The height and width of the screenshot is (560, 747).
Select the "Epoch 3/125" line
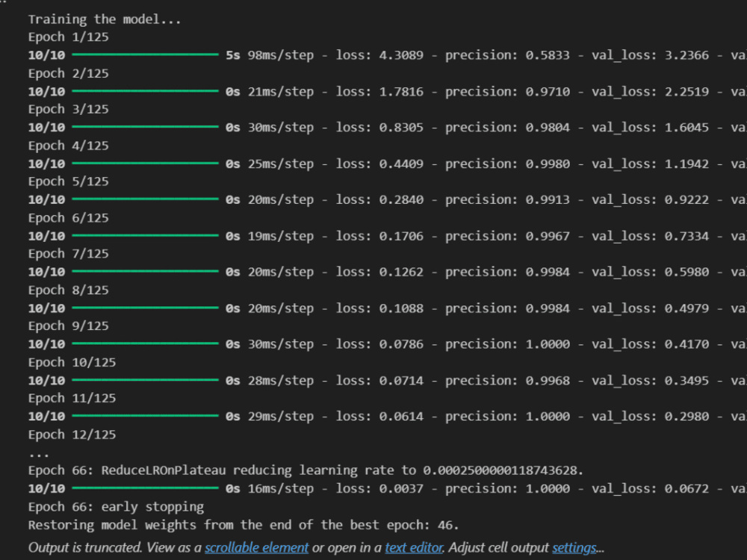point(68,110)
